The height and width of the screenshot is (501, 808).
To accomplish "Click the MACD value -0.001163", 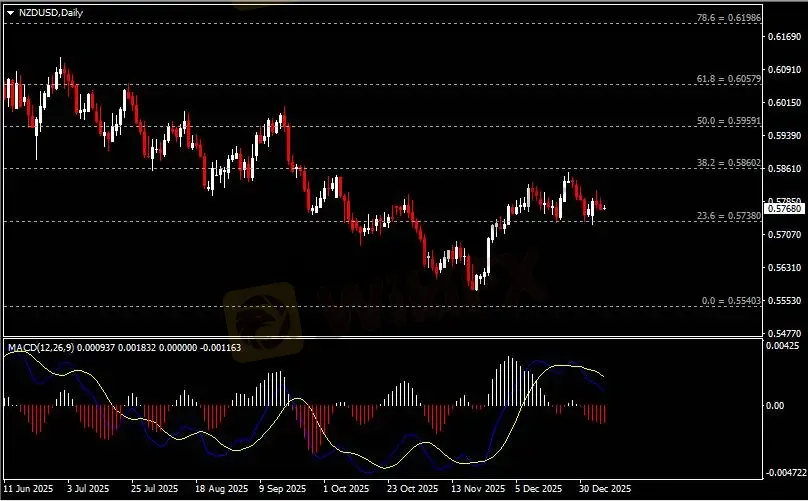I will 221,348.
